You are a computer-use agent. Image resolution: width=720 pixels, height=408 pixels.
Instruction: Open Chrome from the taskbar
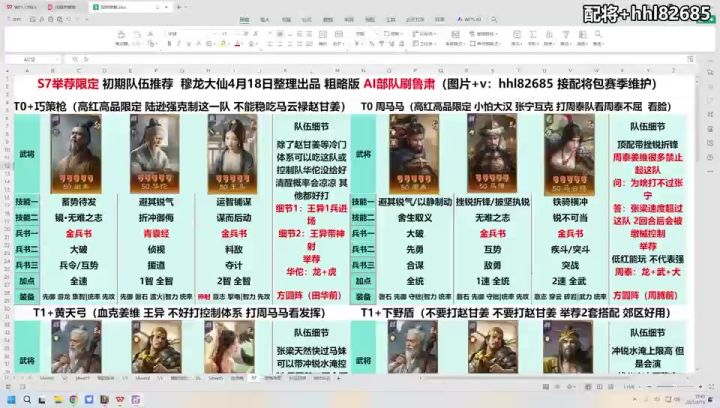tap(73, 400)
